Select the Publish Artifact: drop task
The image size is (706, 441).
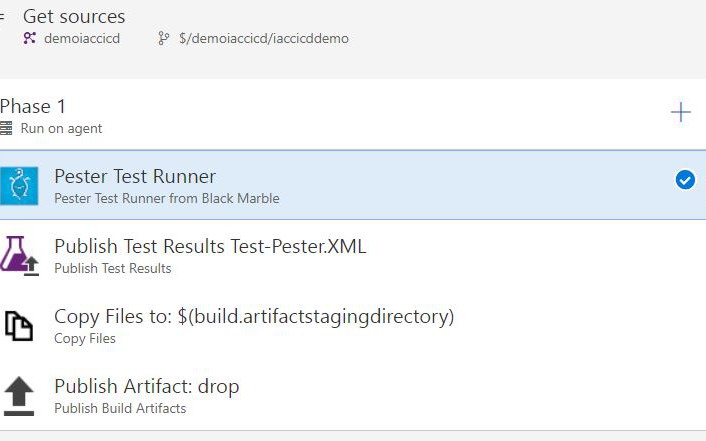point(146,387)
